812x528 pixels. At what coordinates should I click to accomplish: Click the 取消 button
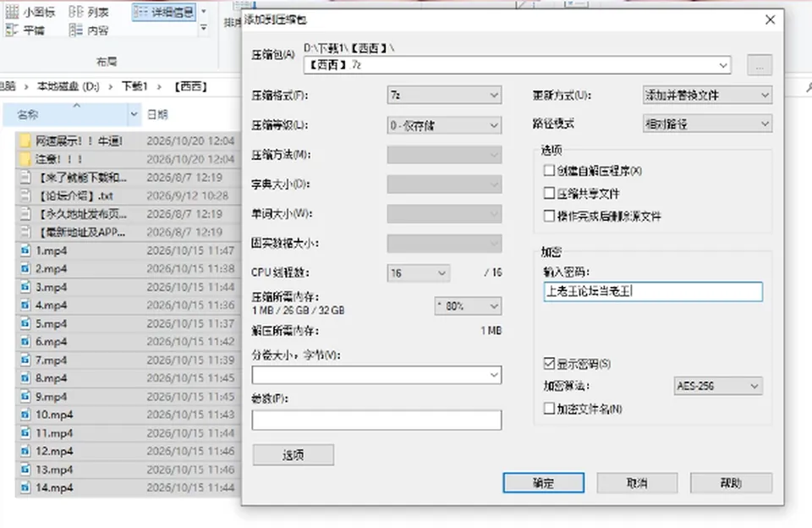[x=637, y=483]
